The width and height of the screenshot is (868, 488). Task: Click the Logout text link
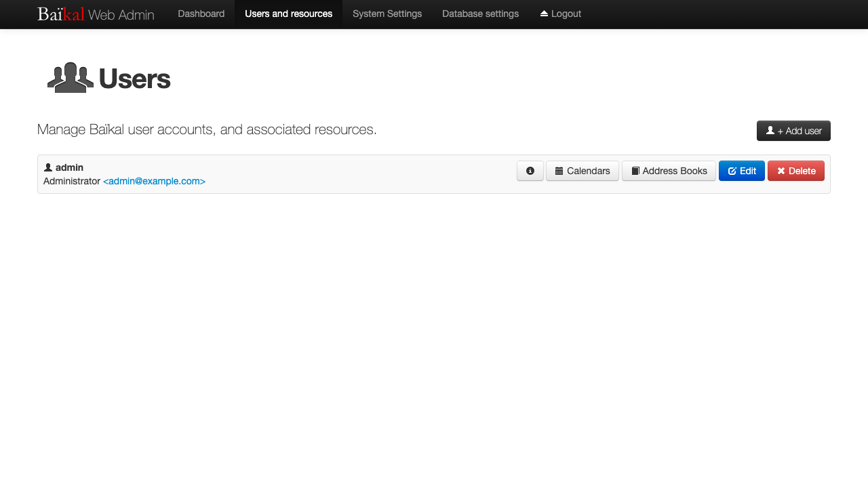coord(566,14)
